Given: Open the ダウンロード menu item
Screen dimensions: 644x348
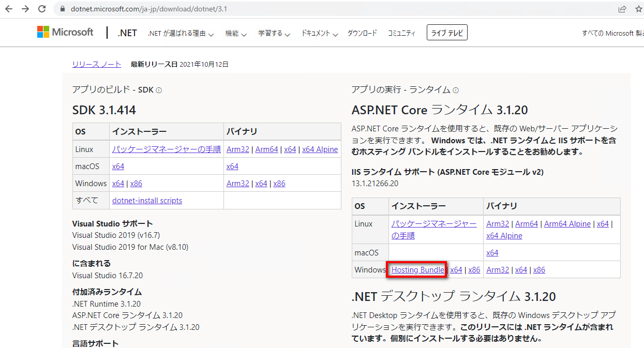Looking at the screenshot, I should pos(362,33).
